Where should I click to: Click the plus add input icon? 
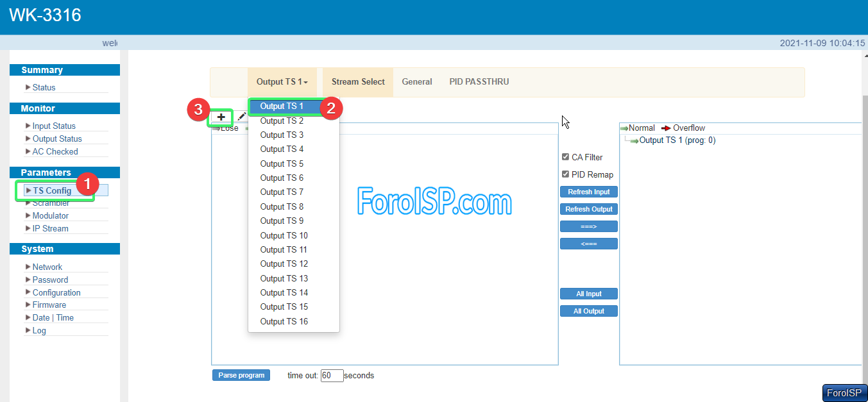point(221,117)
